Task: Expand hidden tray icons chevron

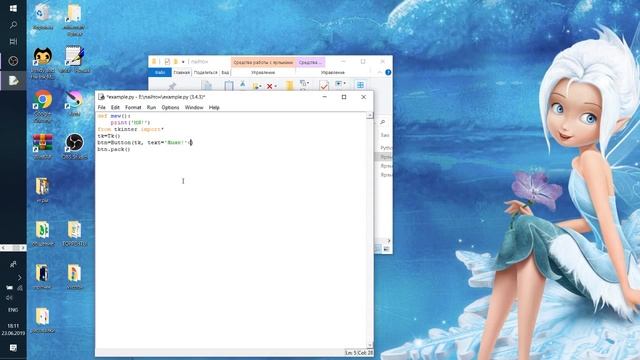Action: tap(19, 278)
